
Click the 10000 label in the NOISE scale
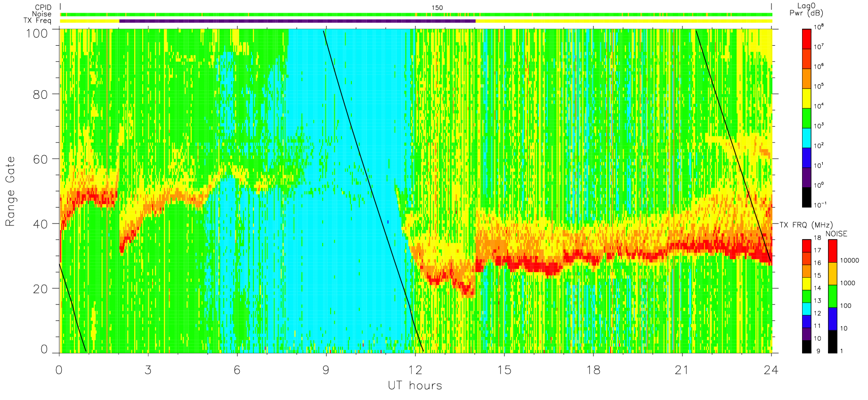click(x=850, y=261)
